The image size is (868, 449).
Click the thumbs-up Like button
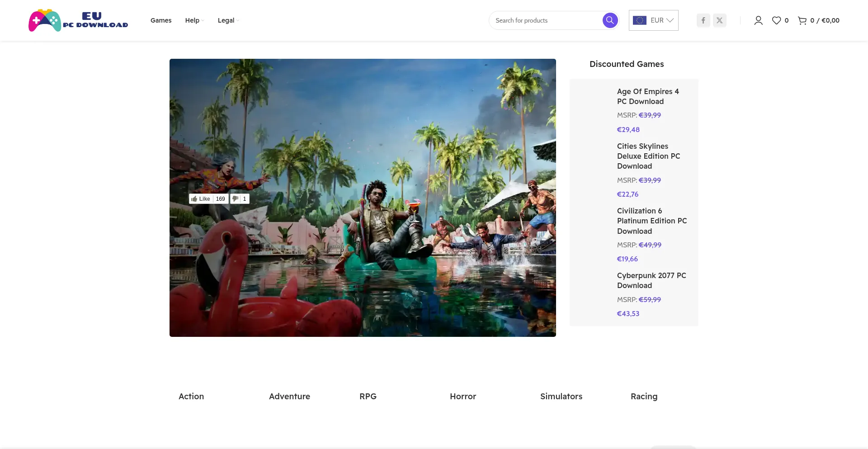(201, 199)
